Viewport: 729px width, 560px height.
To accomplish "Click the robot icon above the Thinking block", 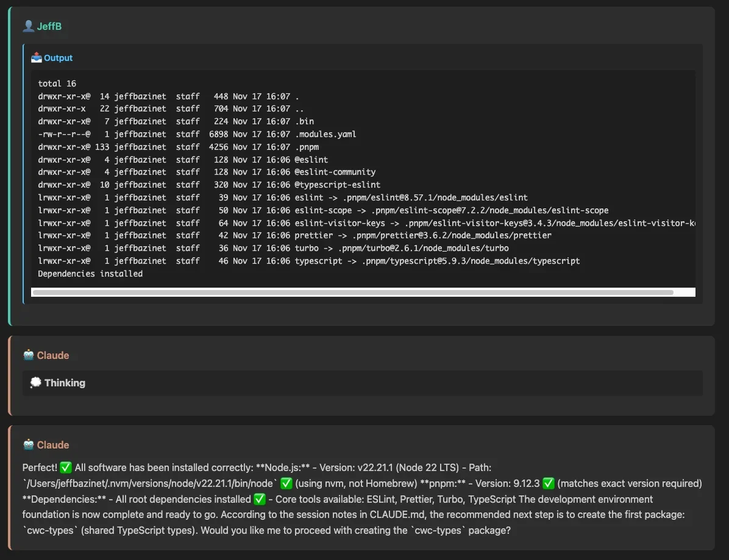I will pos(28,355).
